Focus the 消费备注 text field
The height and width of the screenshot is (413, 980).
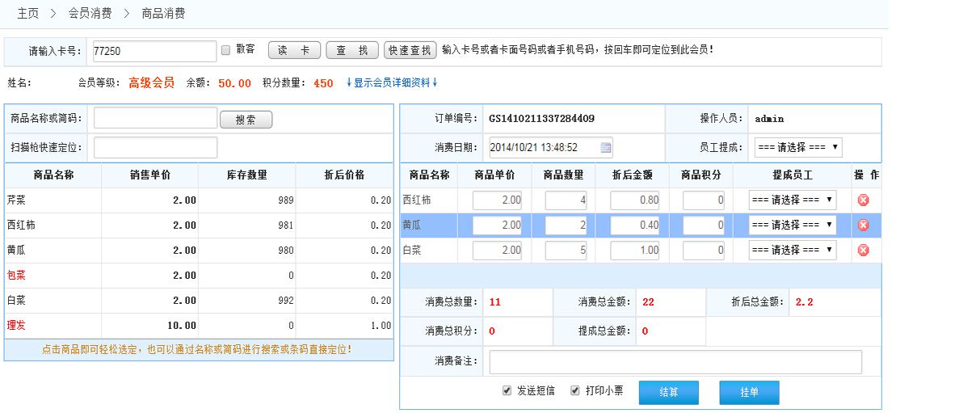675,361
